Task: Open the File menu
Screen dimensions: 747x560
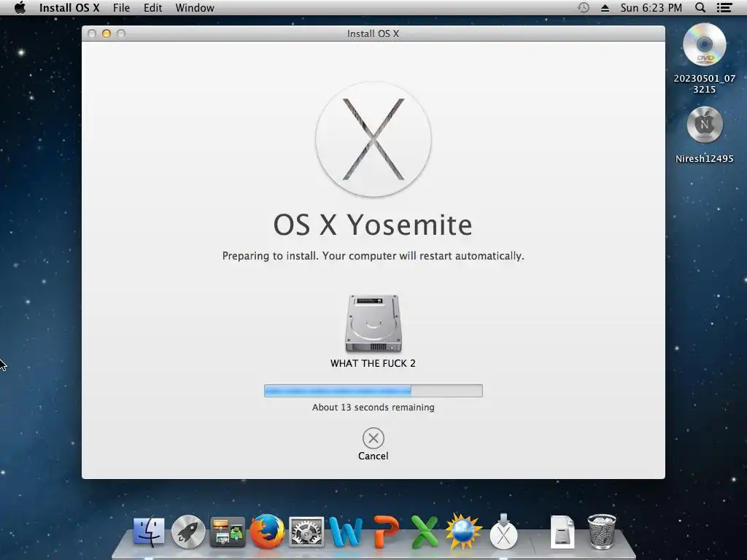Action: 122,7
